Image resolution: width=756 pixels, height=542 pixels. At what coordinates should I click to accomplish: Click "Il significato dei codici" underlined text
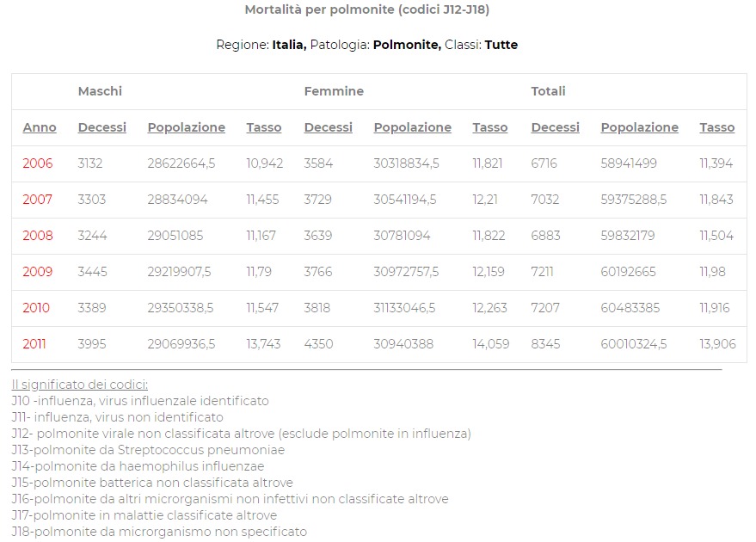(79, 385)
